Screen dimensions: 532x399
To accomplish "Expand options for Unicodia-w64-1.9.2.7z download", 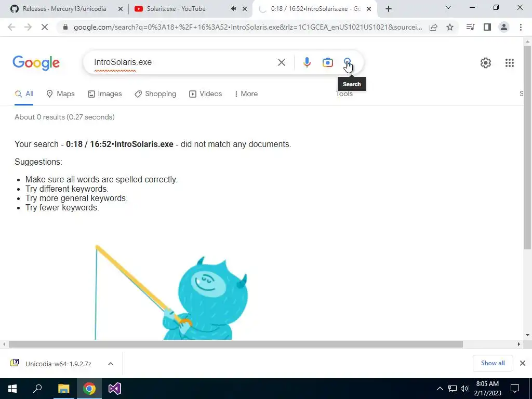I will 110,364.
